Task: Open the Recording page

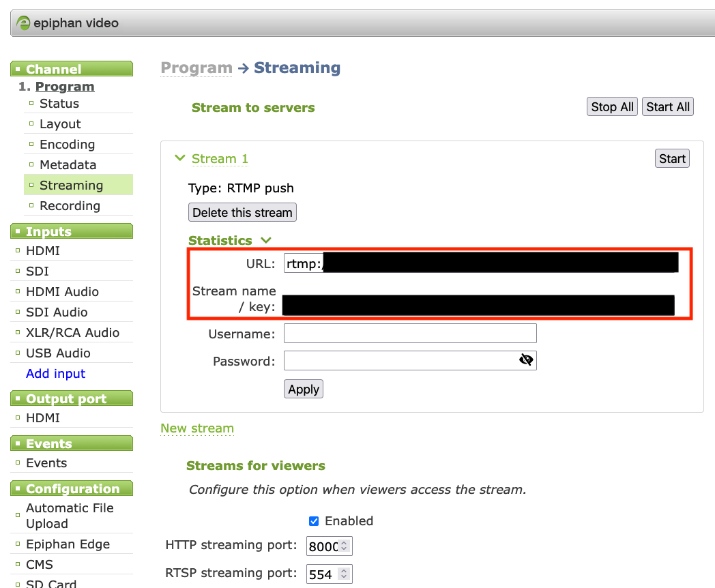Action: click(70, 206)
